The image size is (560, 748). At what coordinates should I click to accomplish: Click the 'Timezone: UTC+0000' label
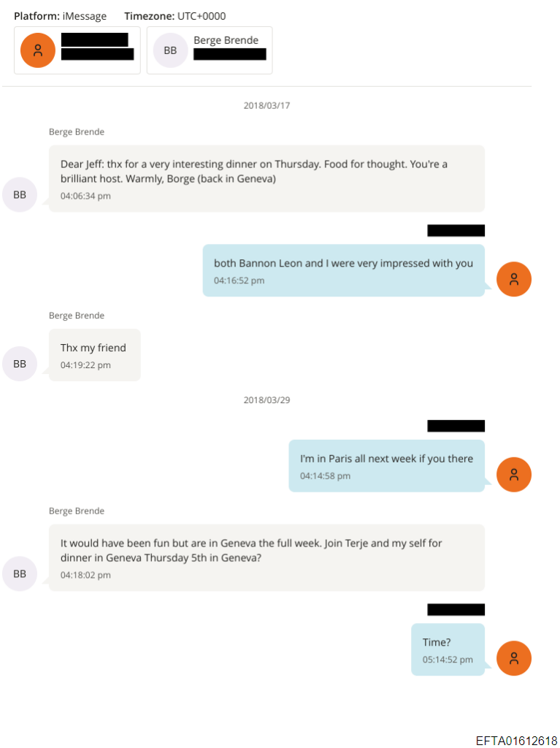coord(175,16)
